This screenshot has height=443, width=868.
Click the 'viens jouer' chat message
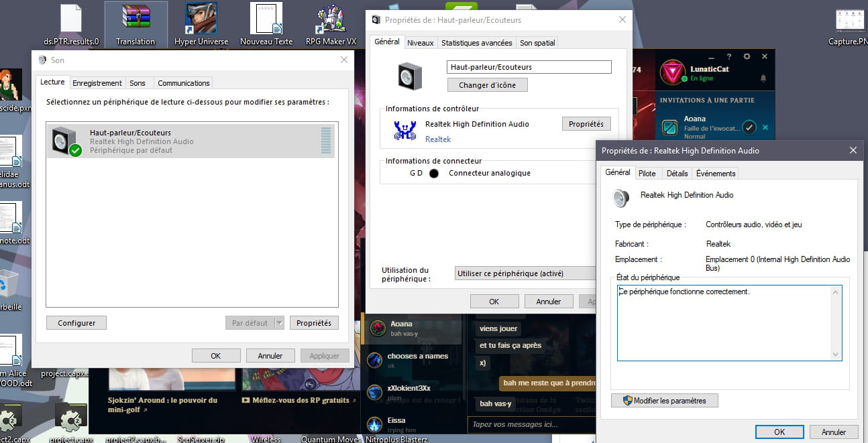click(498, 329)
